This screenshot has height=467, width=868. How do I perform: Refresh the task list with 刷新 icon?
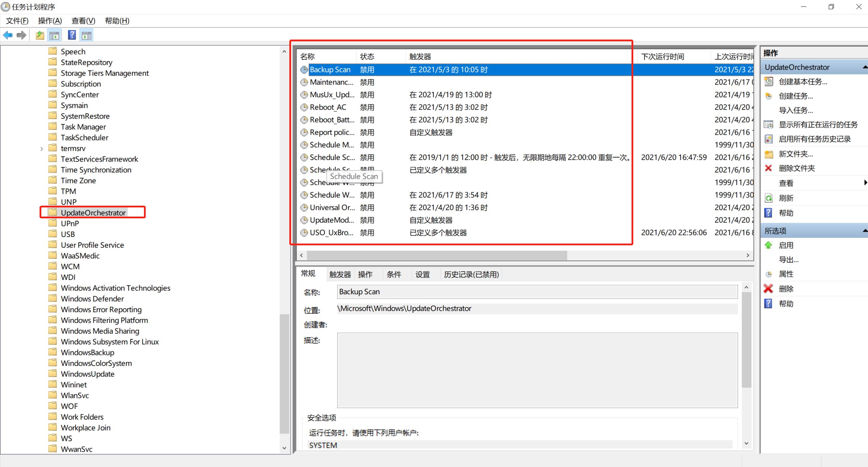(768, 198)
